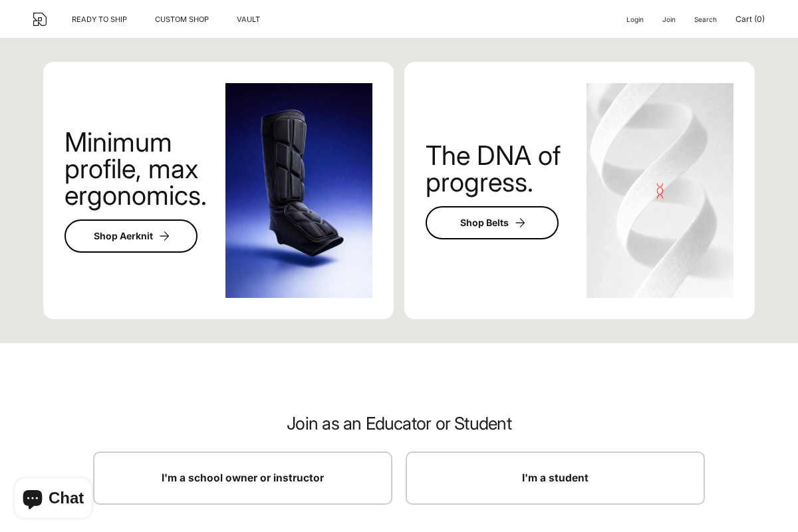Go to the Vault menu item

pyautogui.click(x=248, y=19)
